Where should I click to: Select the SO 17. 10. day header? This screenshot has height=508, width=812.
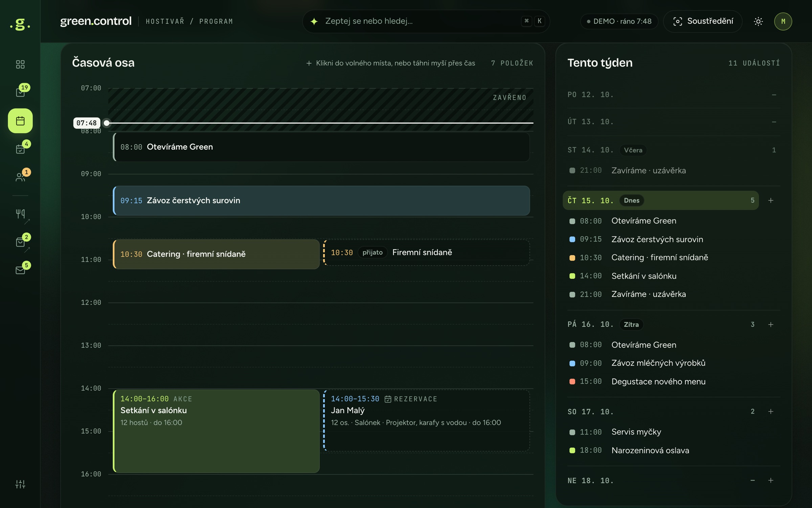click(661, 411)
